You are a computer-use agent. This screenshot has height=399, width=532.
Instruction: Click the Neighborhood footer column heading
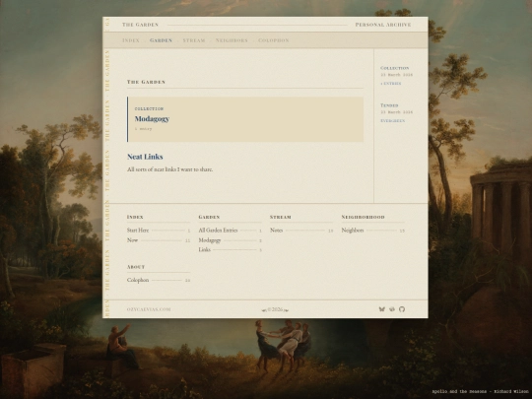[x=363, y=217]
